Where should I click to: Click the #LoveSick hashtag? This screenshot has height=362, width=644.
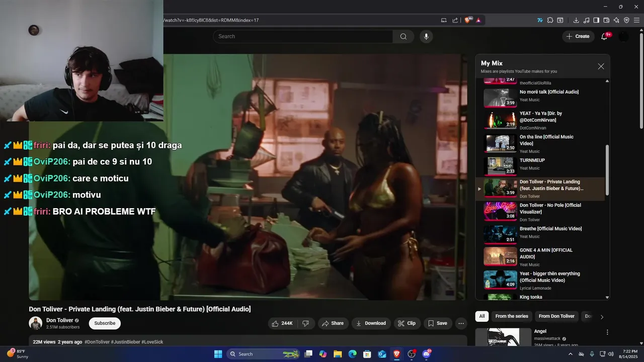152,342
